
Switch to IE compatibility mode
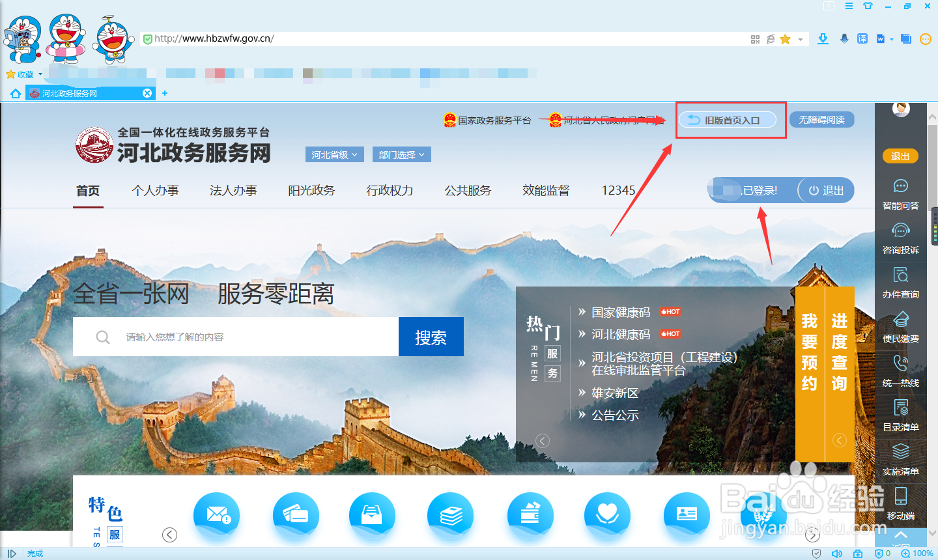click(x=769, y=38)
